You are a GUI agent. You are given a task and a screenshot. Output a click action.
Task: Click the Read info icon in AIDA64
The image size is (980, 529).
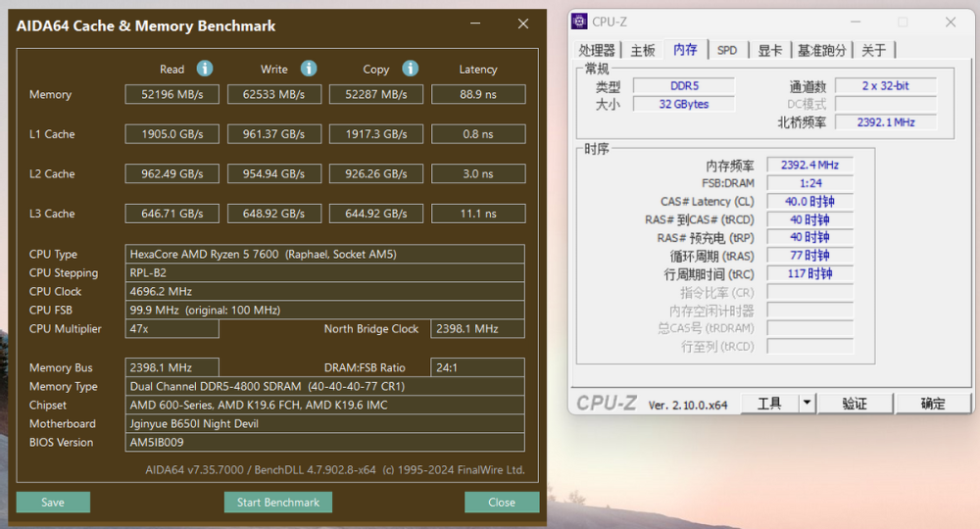point(205,68)
